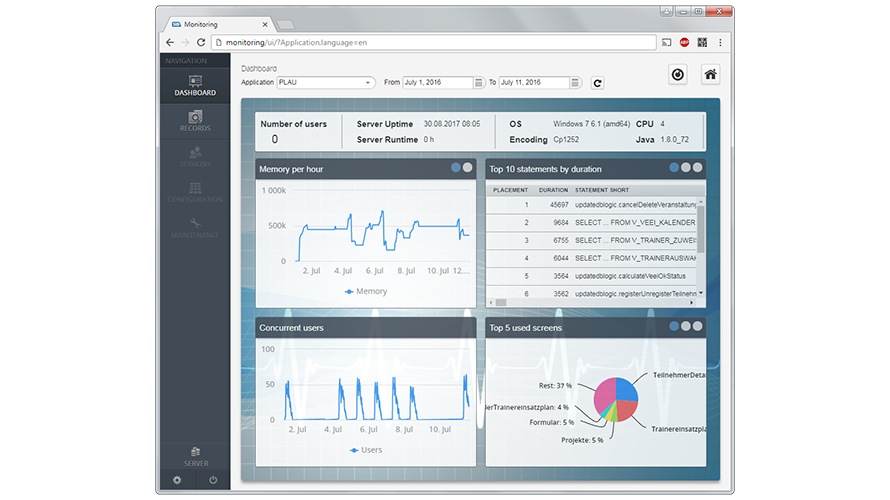
Task: Reload dashboard data with the refresh button
Action: [x=598, y=83]
